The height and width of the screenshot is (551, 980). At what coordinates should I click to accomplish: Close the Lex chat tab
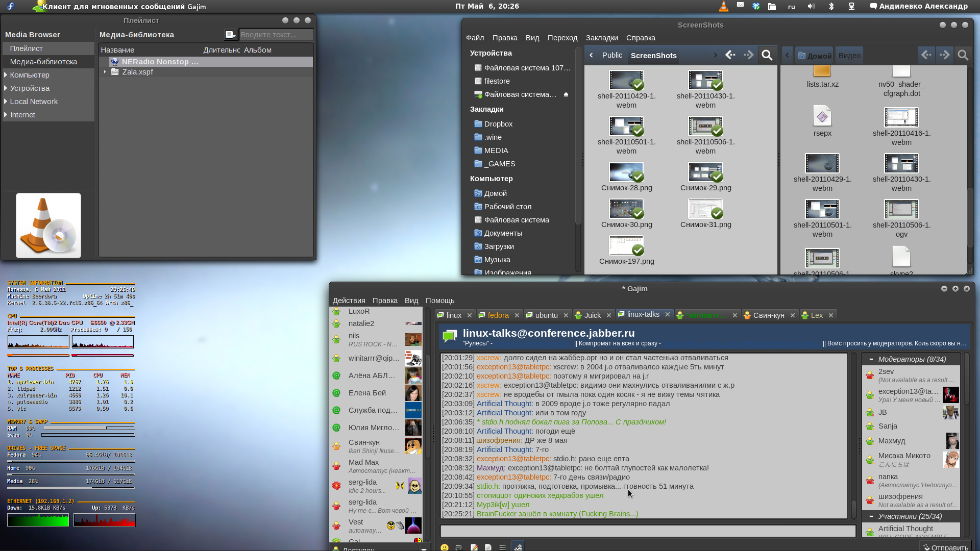[x=831, y=315]
